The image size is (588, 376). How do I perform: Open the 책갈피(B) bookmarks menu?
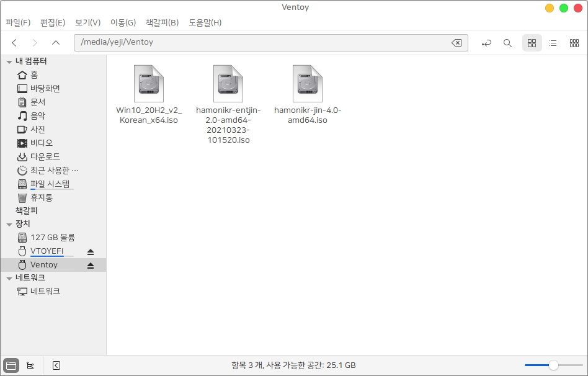click(x=162, y=23)
